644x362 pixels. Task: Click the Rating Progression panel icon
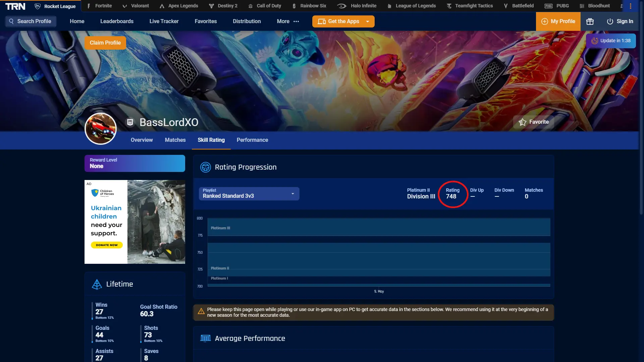pyautogui.click(x=205, y=167)
